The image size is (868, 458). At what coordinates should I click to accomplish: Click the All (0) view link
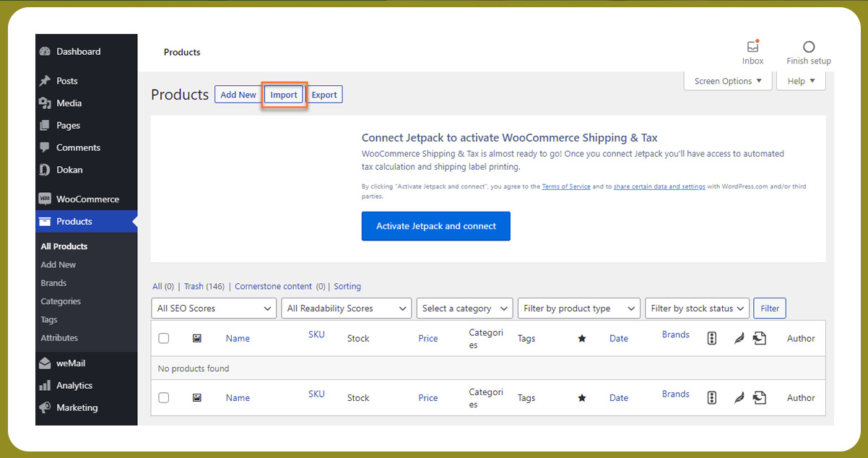163,286
